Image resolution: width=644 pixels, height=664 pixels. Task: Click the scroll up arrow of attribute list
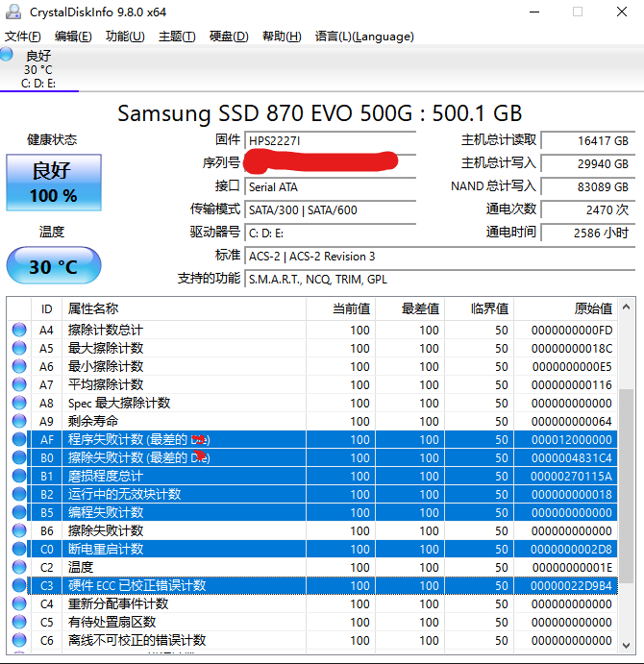click(x=626, y=307)
